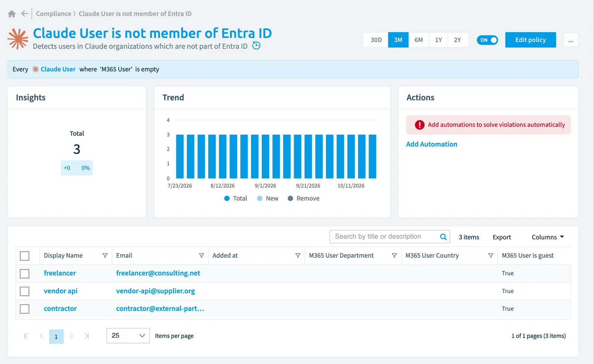Select the 1Y time range
Viewport: 594px width, 364px height.
(x=438, y=40)
